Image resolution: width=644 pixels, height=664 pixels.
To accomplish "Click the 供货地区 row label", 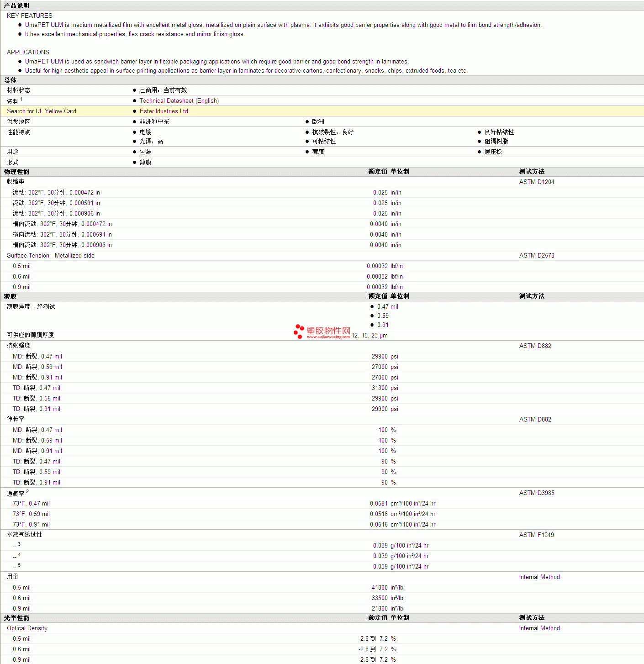I will 19,122.
